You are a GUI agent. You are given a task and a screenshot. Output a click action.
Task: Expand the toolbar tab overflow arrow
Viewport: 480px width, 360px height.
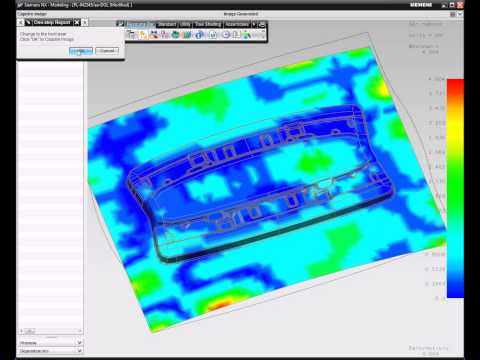click(x=254, y=24)
